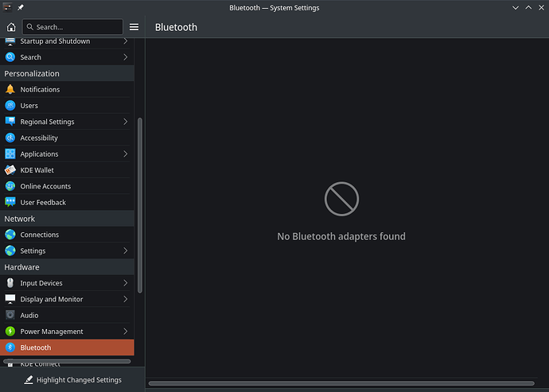Click the sidebar vertical scrollbar
The height and width of the screenshot is (392, 549).
pos(140,205)
